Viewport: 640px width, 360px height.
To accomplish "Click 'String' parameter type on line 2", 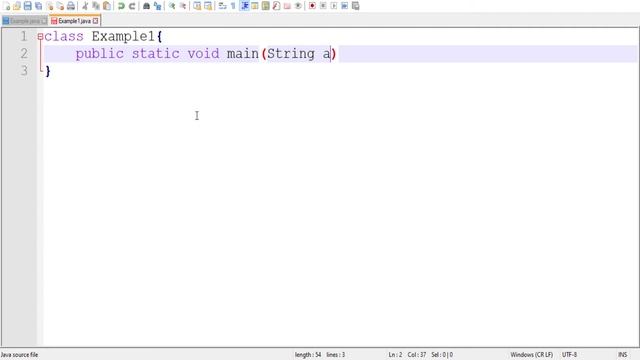I will (291, 53).
